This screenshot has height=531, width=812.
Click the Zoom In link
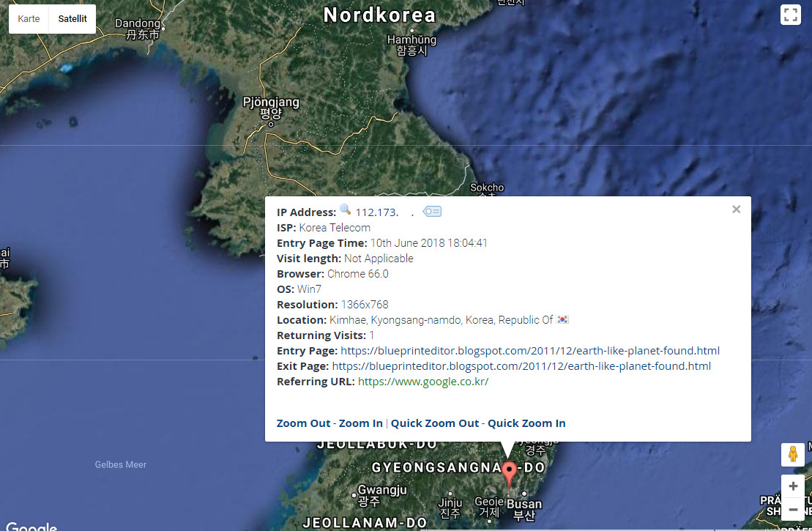pyautogui.click(x=360, y=423)
